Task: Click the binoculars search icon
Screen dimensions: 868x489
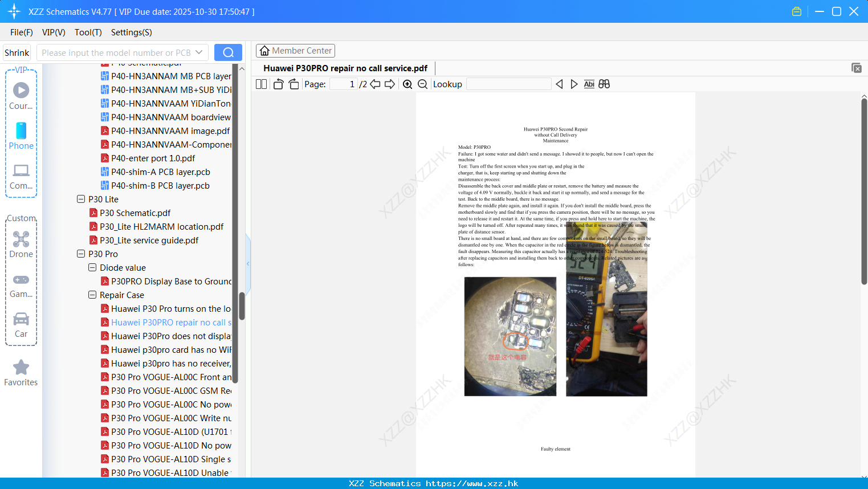Action: coord(604,84)
